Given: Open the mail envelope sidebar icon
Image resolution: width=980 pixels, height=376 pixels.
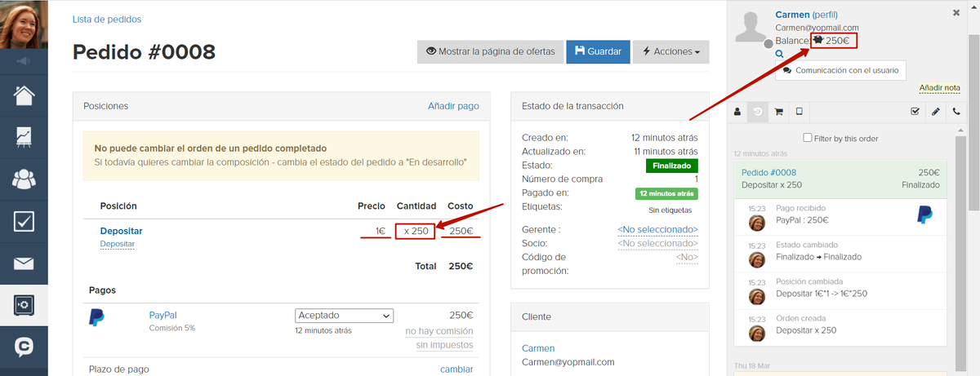Looking at the screenshot, I should (24, 263).
